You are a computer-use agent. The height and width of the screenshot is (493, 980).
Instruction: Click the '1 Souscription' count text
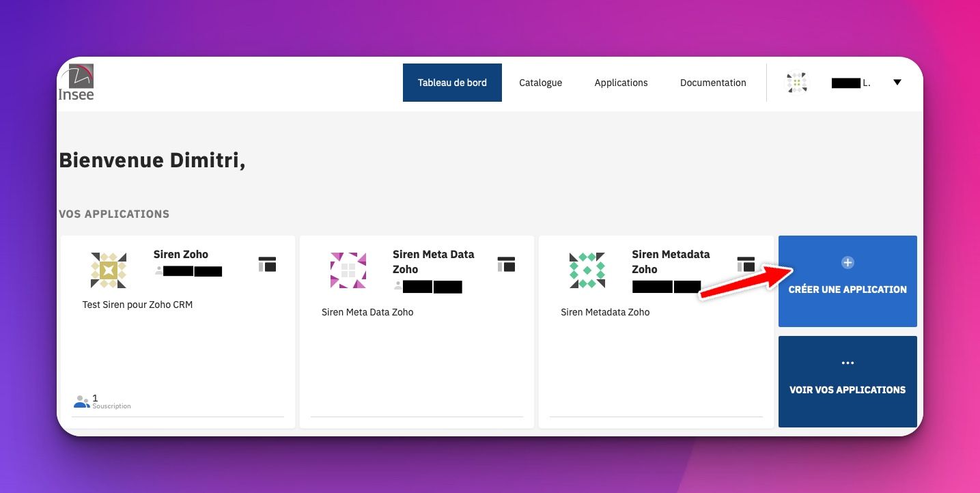tap(111, 402)
